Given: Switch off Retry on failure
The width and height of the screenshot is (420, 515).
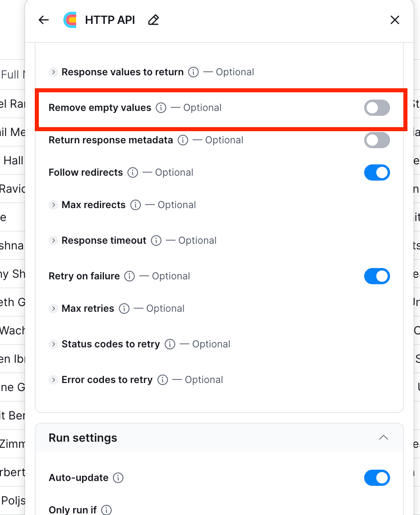Looking at the screenshot, I should click(x=377, y=276).
